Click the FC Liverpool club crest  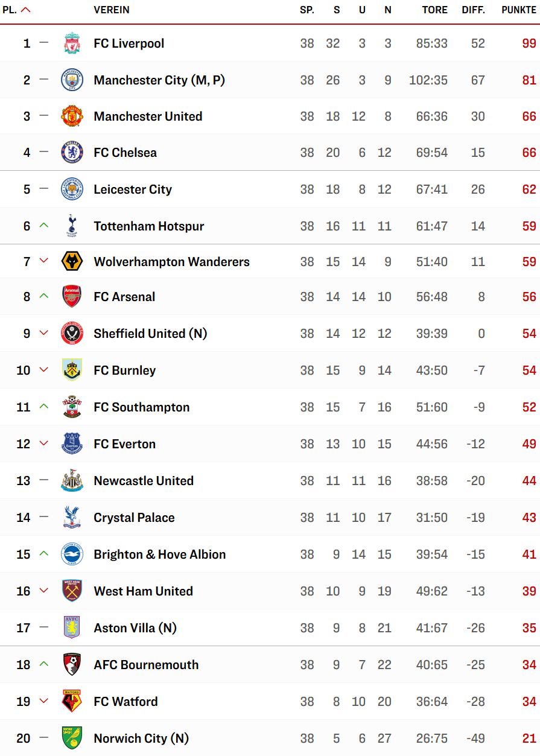tap(72, 43)
